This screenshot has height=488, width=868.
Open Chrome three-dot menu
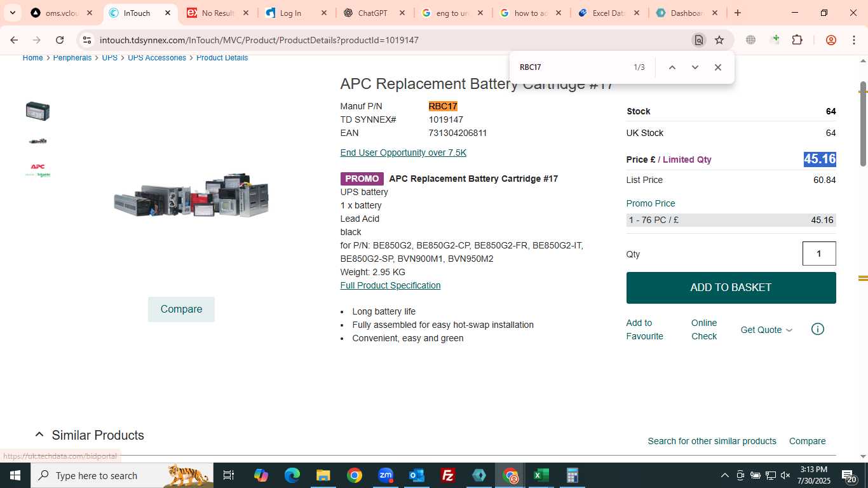click(x=853, y=40)
